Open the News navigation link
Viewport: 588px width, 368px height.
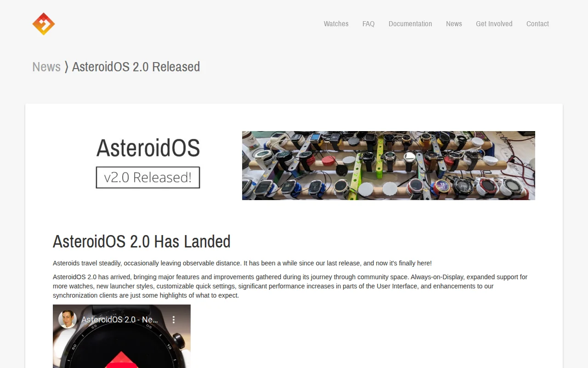(454, 24)
